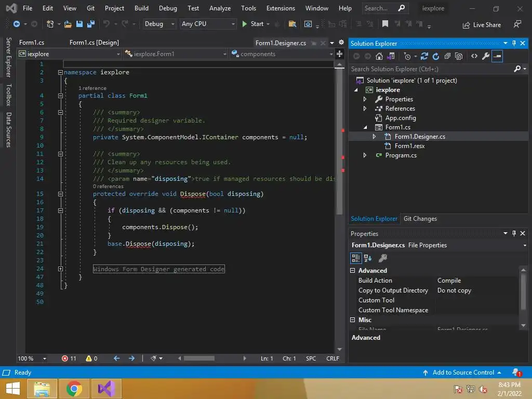Collapse the Misc category in Properties panel
The width and height of the screenshot is (532, 399).
tap(353, 320)
